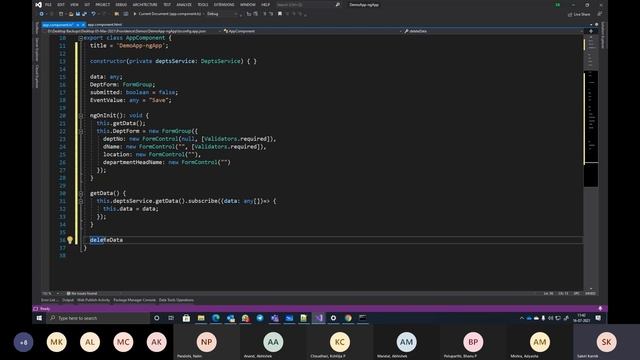Open the HELP menu
Viewport: 640px width, 360px height.
(x=265, y=4)
